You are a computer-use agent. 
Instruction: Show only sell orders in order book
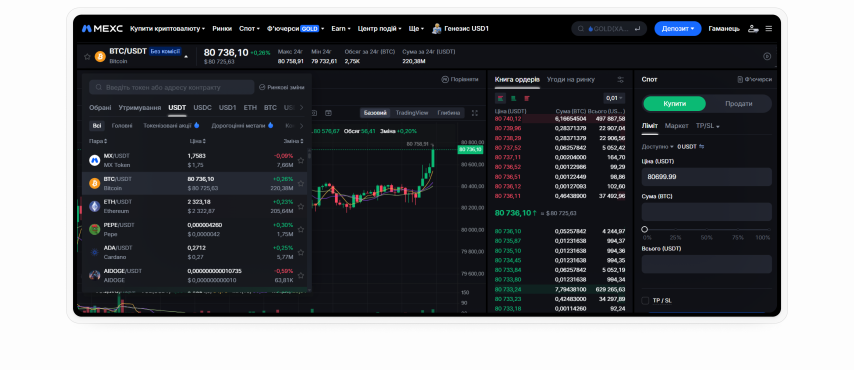[x=527, y=98]
